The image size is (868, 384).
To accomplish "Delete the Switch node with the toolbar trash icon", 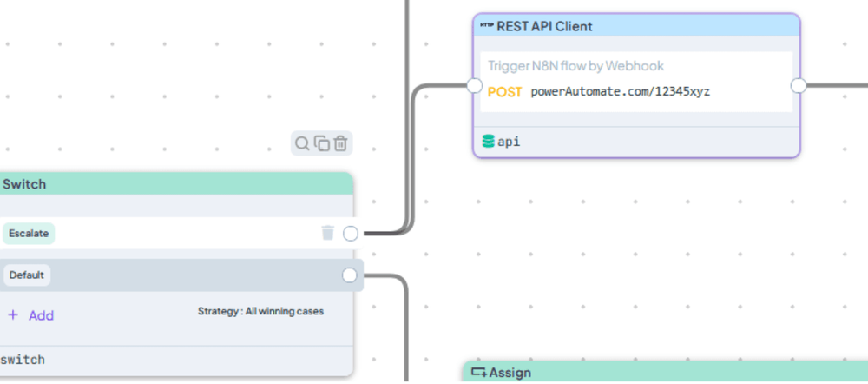I will [x=340, y=143].
